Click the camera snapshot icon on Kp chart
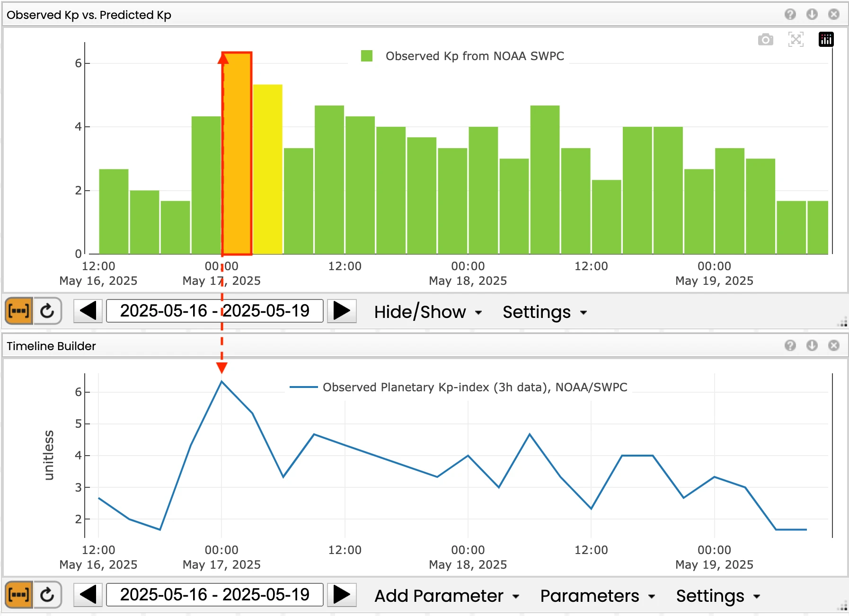 point(765,40)
